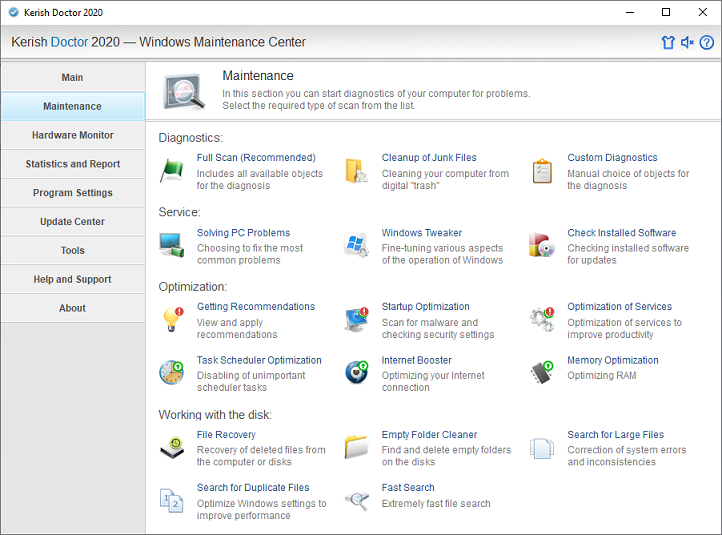Click the Full Scan green flag icon

172,170
